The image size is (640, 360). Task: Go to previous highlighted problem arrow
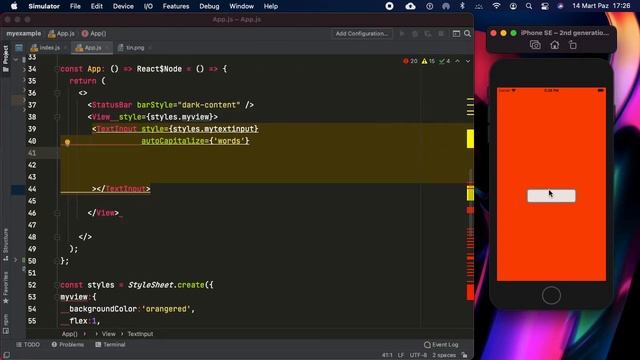458,61
